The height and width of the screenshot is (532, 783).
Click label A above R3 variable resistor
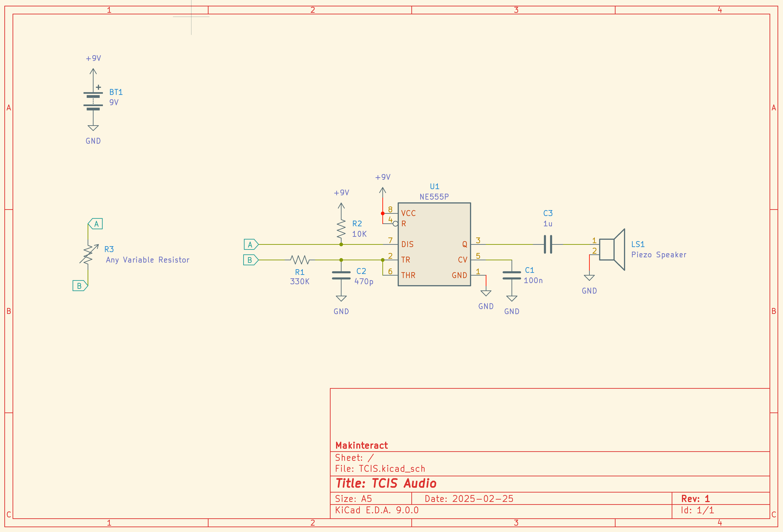tap(95, 224)
